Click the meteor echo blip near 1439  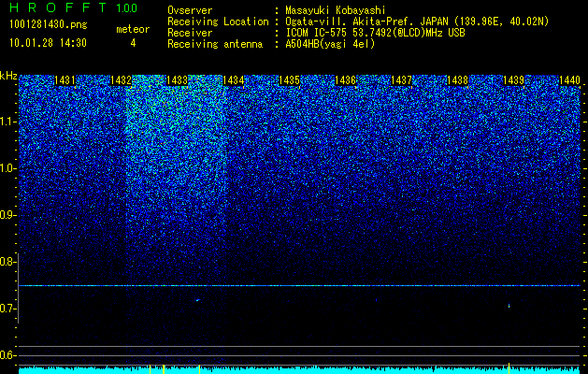point(509,306)
